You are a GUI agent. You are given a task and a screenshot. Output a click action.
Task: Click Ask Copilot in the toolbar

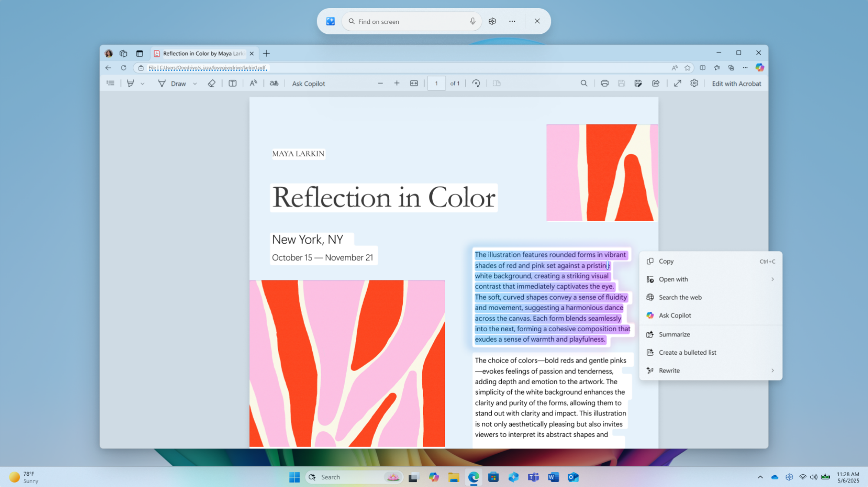(x=308, y=83)
